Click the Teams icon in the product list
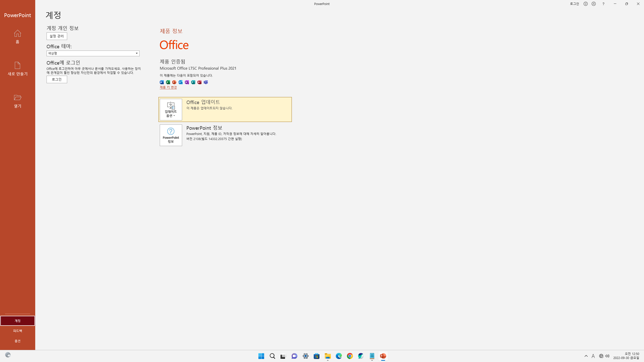The height and width of the screenshot is (362, 644). [x=206, y=82]
